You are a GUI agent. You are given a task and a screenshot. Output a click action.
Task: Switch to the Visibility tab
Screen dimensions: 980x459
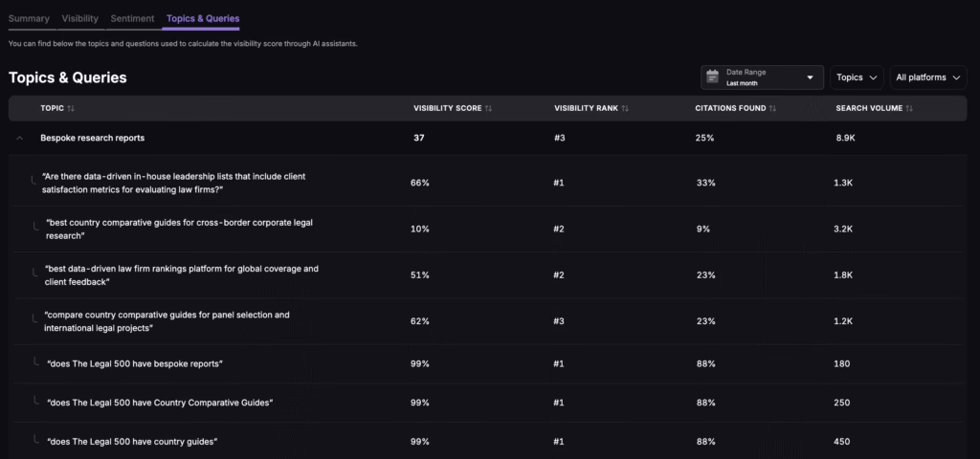[80, 18]
